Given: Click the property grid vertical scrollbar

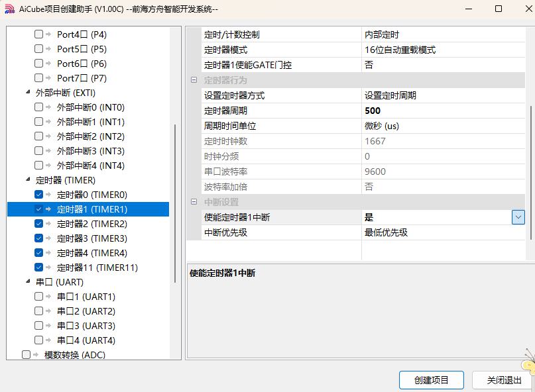Looking at the screenshot, I should point(530,172).
